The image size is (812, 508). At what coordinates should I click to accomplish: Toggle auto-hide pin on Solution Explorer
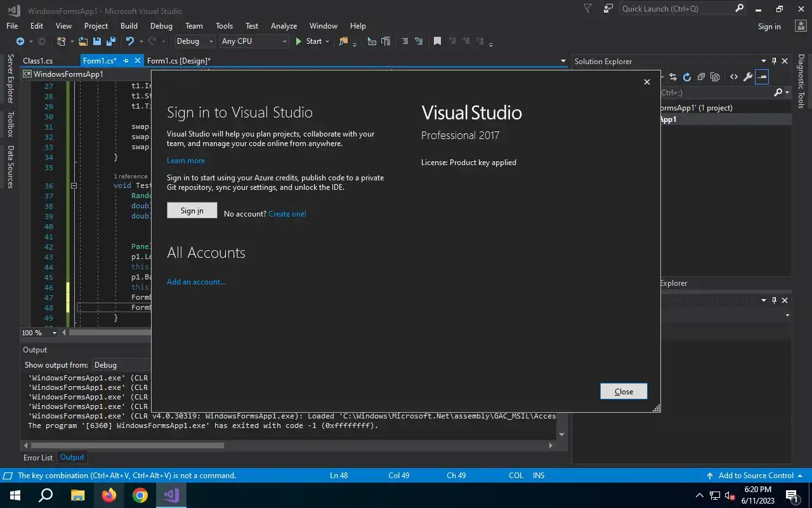point(774,62)
